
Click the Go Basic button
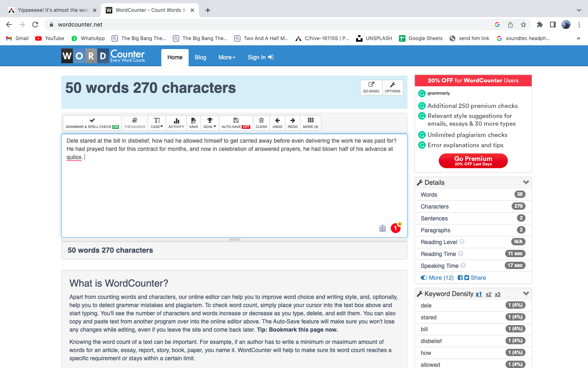pos(371,88)
